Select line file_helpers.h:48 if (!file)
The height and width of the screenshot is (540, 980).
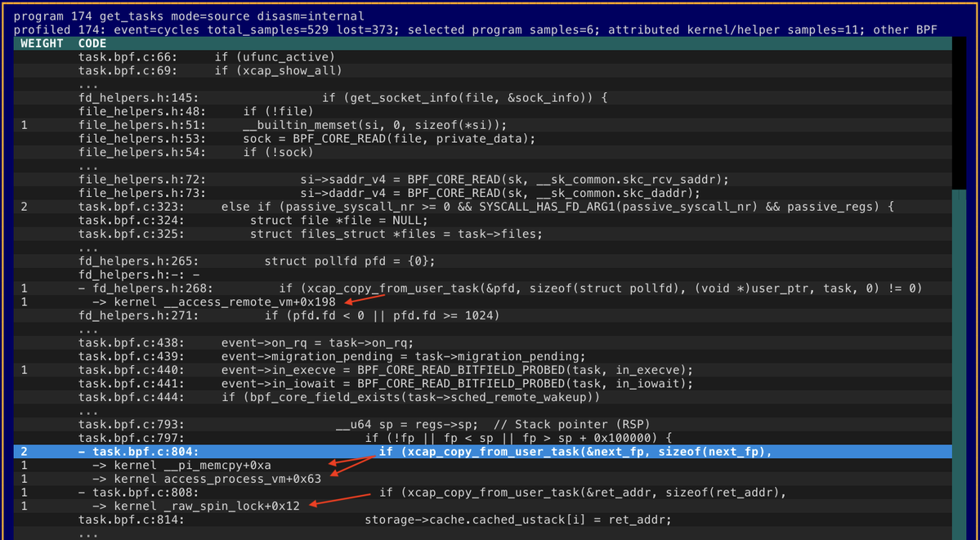[x=482, y=112]
